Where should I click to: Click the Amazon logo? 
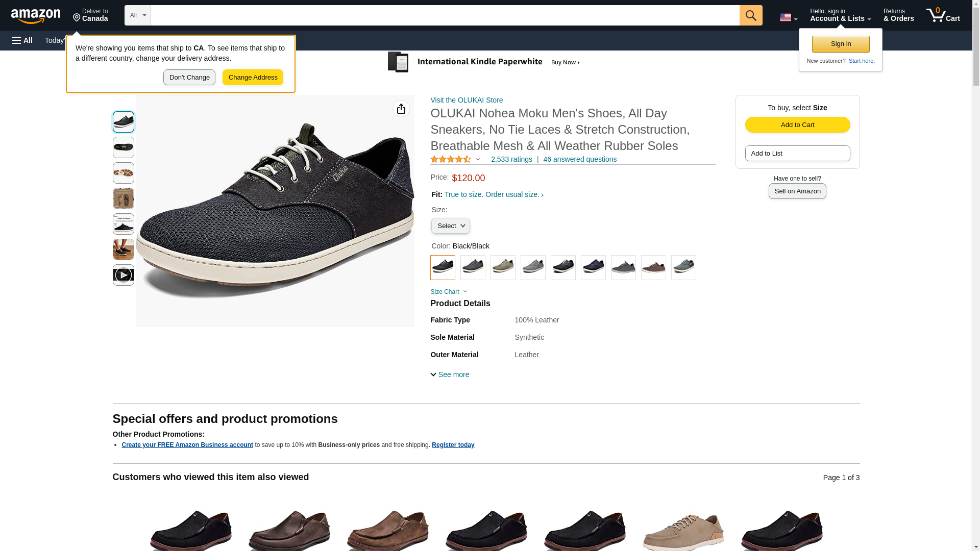[x=36, y=16]
